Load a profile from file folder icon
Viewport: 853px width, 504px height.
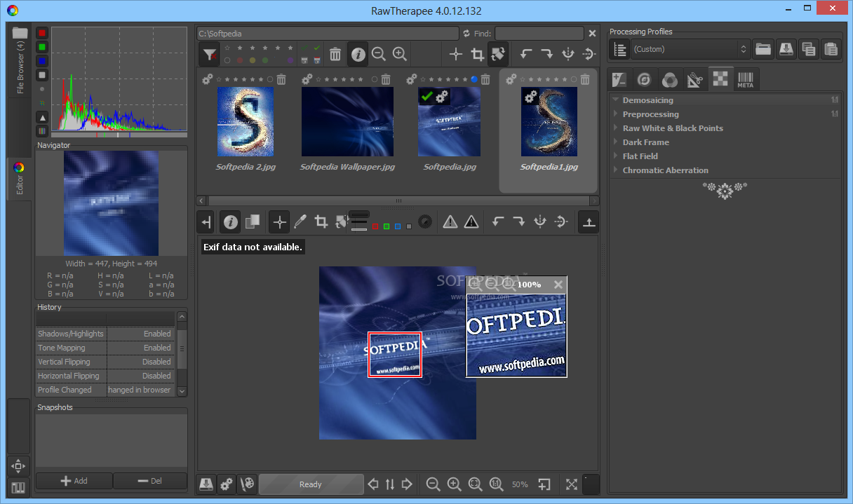[x=763, y=49]
